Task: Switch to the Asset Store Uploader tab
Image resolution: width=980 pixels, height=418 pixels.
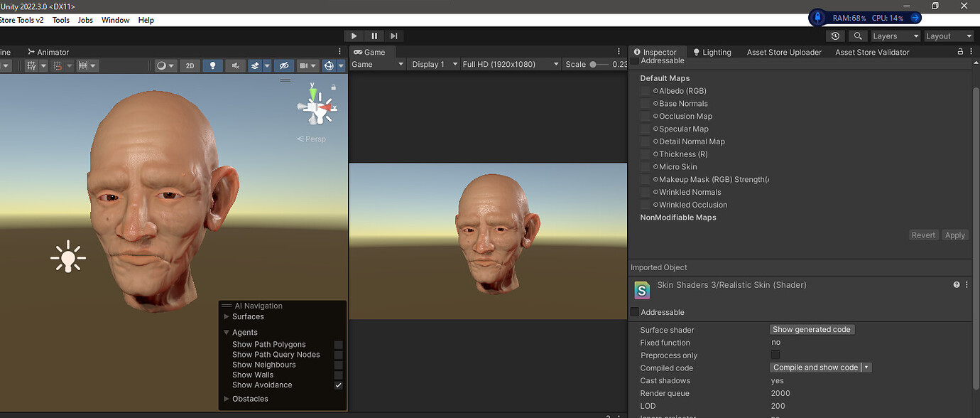Action: pyautogui.click(x=783, y=51)
